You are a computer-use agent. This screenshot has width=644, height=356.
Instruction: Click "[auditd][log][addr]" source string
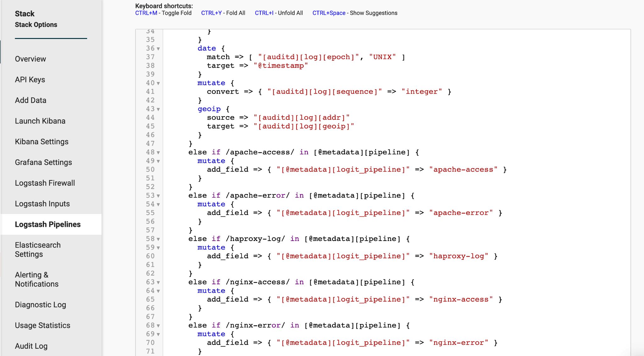[302, 118]
